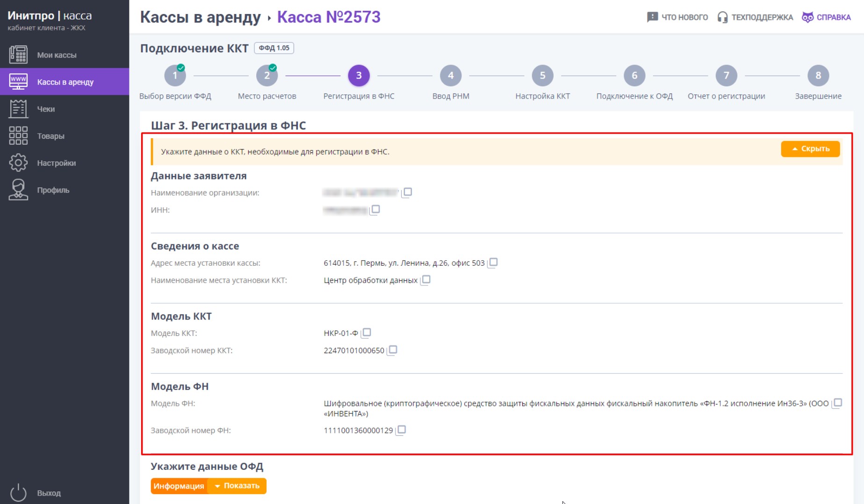The height and width of the screenshot is (504, 864).
Task: Click the Информация button
Action: click(x=179, y=486)
